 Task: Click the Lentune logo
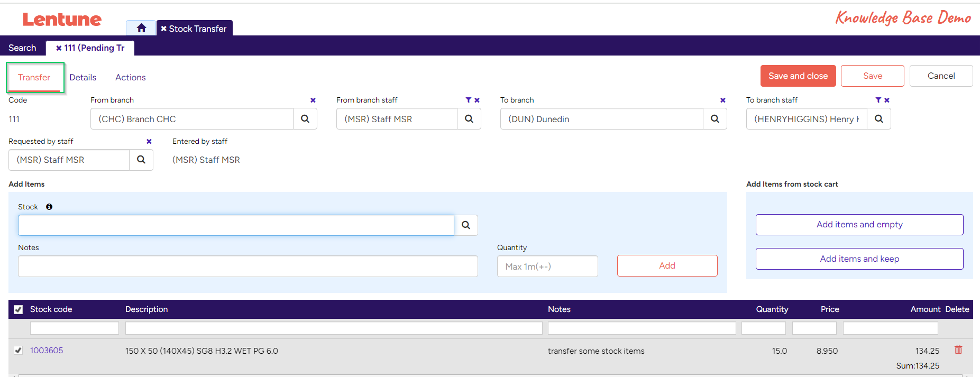[62, 20]
